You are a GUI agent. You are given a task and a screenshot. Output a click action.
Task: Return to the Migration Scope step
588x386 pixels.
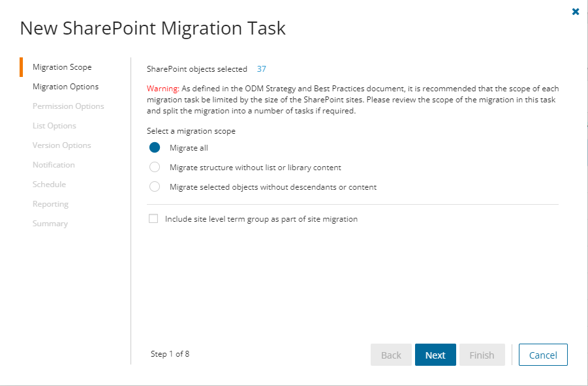(x=62, y=67)
